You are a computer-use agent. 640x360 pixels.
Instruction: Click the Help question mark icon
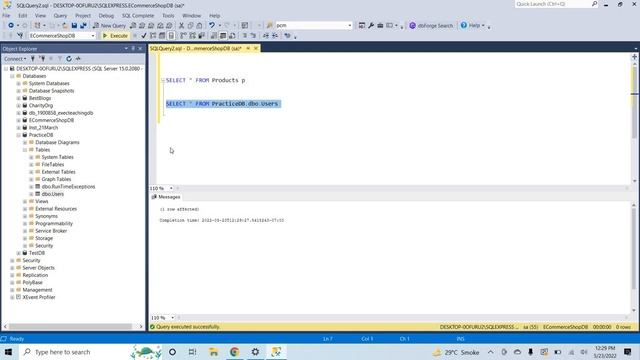(x=464, y=25)
